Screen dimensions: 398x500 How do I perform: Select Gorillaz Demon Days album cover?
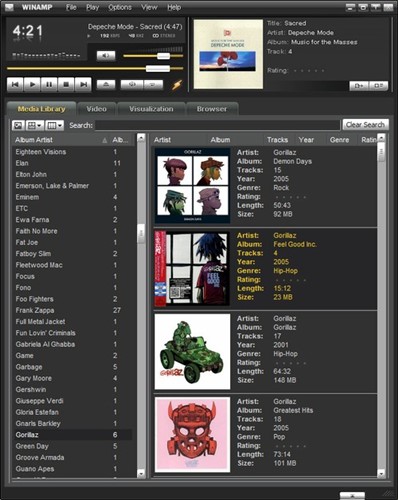click(x=192, y=186)
